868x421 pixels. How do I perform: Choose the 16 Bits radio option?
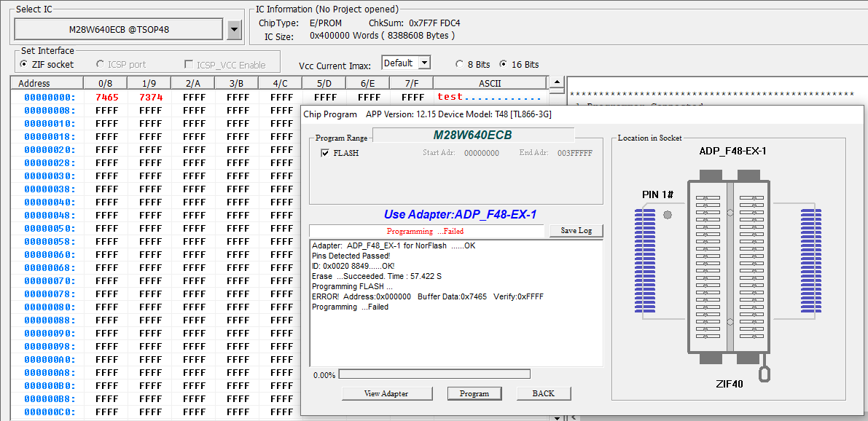pos(504,64)
